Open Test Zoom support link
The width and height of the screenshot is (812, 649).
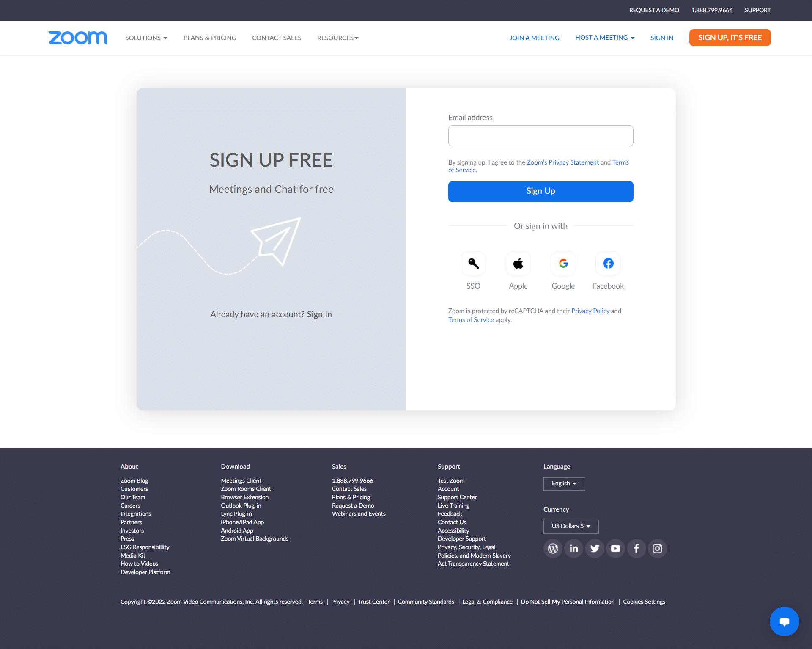tap(451, 481)
